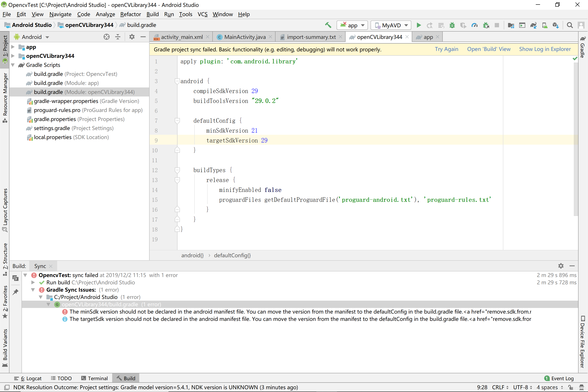Open Search Everywhere magnifier icon
Screen dimensions: 588x392
point(570,25)
